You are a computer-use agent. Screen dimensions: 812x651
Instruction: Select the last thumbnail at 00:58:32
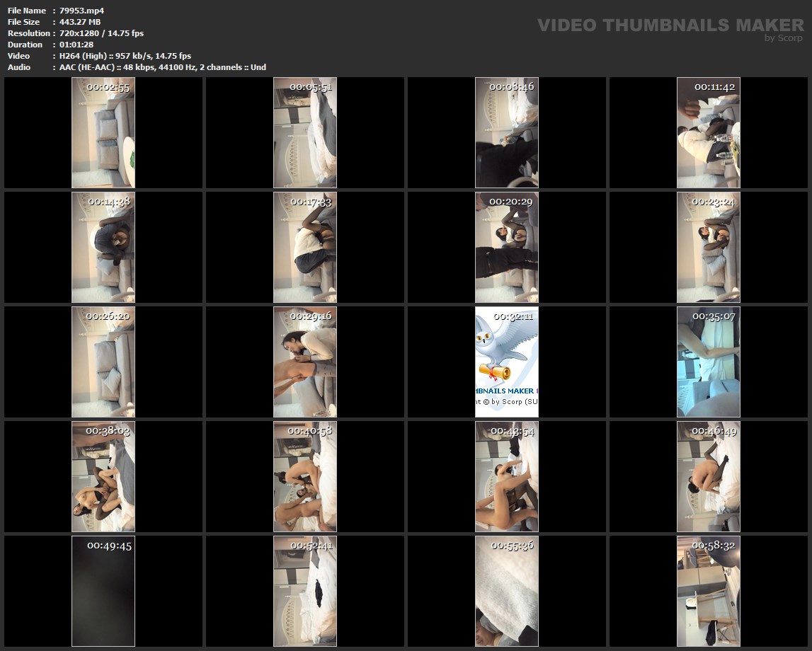709,591
